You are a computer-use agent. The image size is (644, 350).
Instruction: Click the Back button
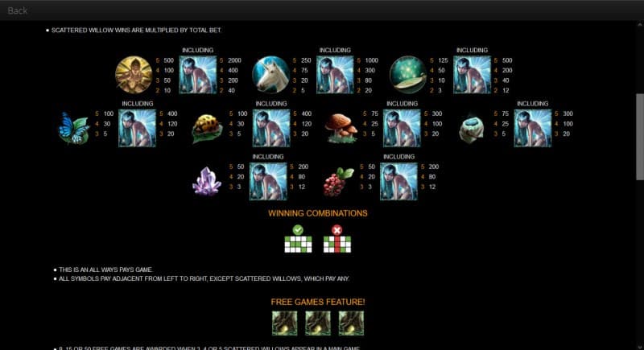click(17, 10)
